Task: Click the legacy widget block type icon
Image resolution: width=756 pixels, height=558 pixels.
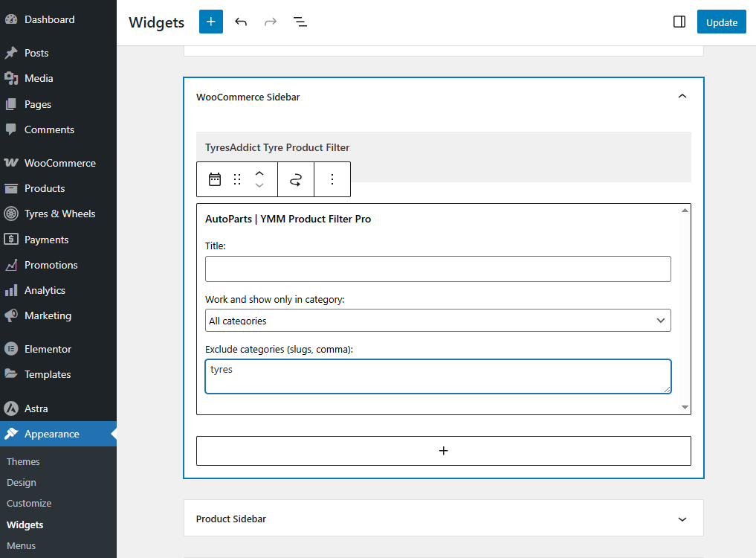Action: 215,179
